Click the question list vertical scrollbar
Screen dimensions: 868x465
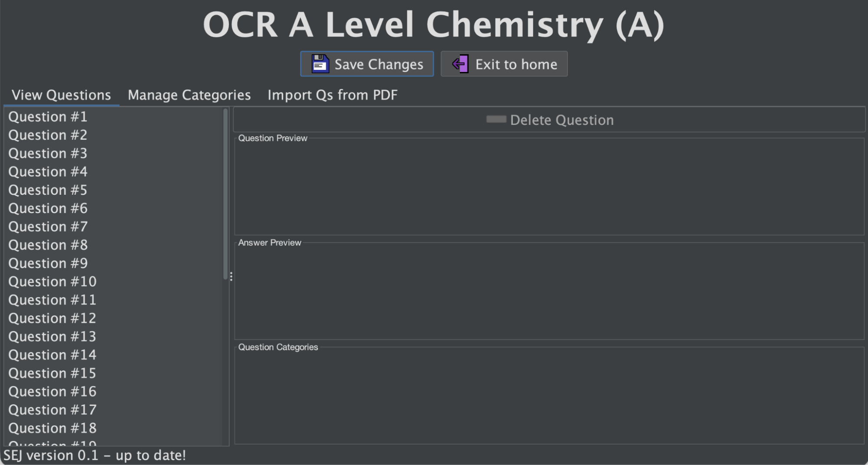coord(225,194)
